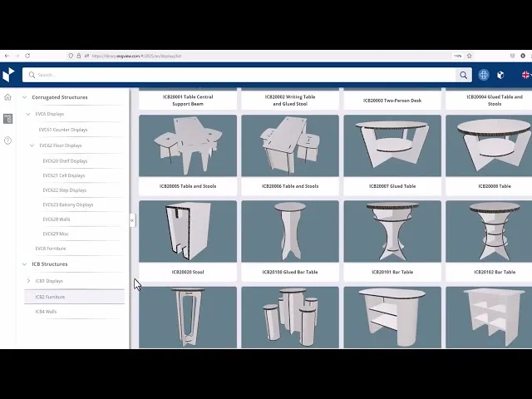Click ICB20001 Table Central Support Beam label
Screen dimensions: 532x399
click(188, 101)
